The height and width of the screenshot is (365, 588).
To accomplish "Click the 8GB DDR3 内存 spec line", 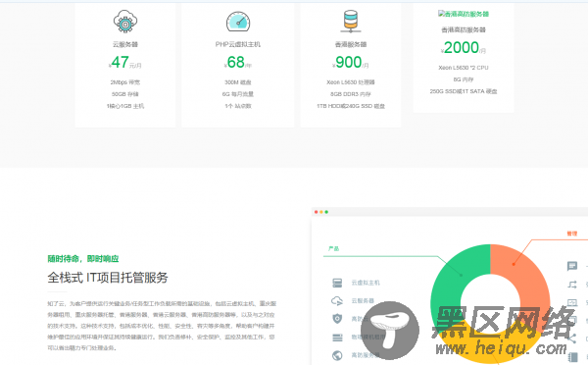I will click(351, 94).
